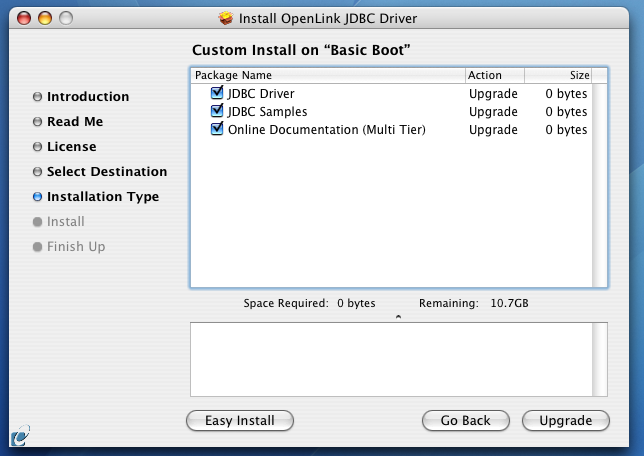Click the logo icon in the bottom-left corner
The image size is (644, 456).
pyautogui.click(x=19, y=437)
